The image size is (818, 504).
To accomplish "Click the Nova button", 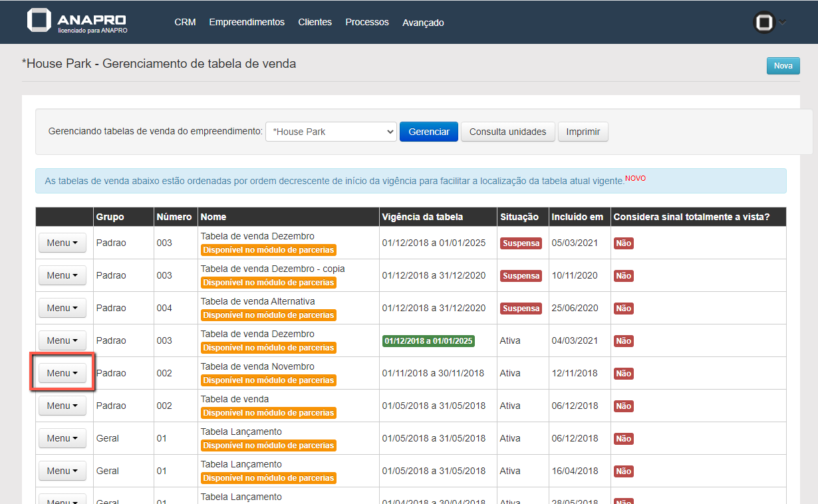I will click(x=783, y=66).
